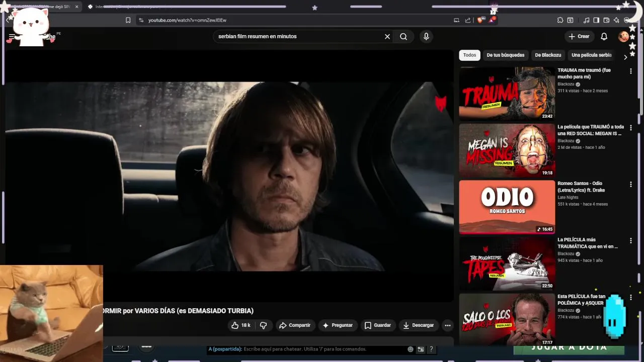Toggle the browser sidebar panel icon
This screenshot has width=644, height=362.
[x=596, y=20]
